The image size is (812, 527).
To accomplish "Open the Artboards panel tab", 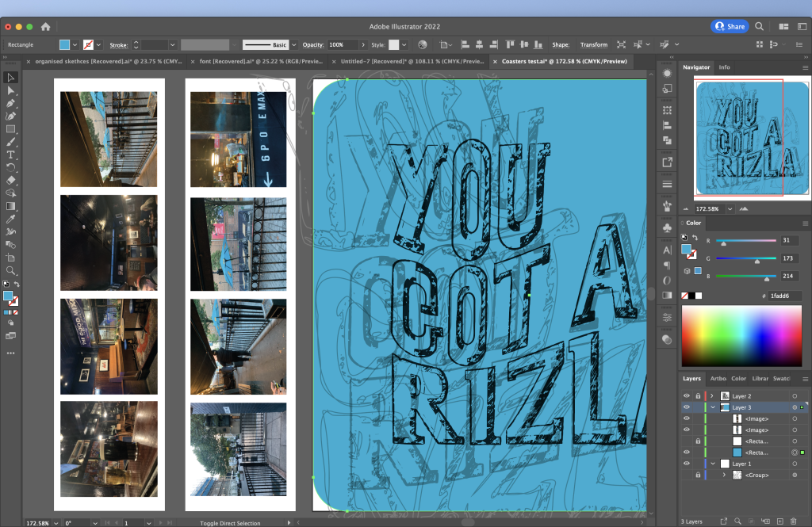I will [718, 379].
